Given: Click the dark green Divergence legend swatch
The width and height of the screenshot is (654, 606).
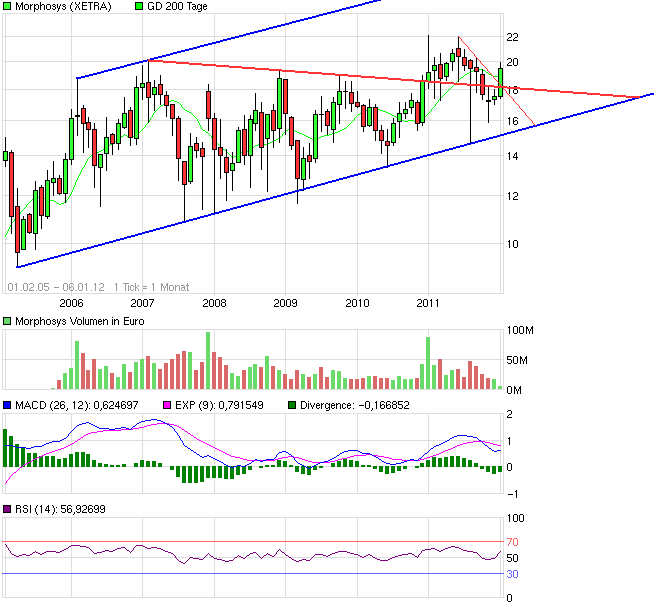Looking at the screenshot, I should (x=292, y=405).
